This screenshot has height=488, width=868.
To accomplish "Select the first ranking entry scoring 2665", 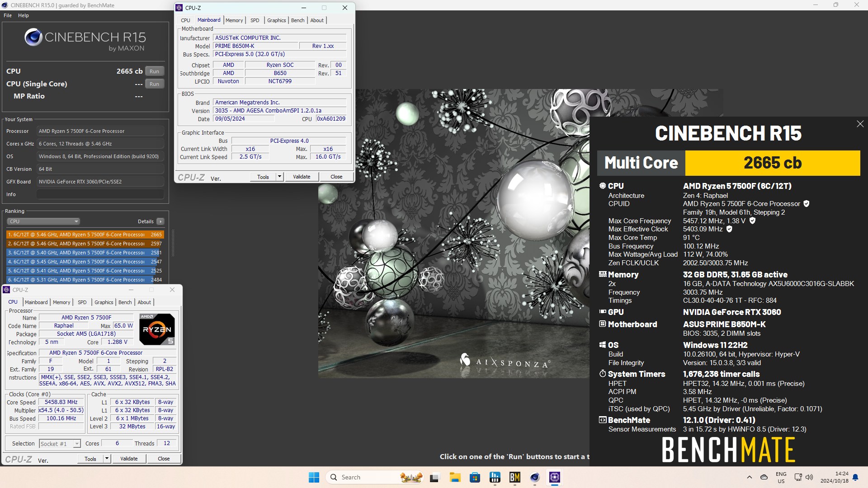I will pyautogui.click(x=85, y=235).
